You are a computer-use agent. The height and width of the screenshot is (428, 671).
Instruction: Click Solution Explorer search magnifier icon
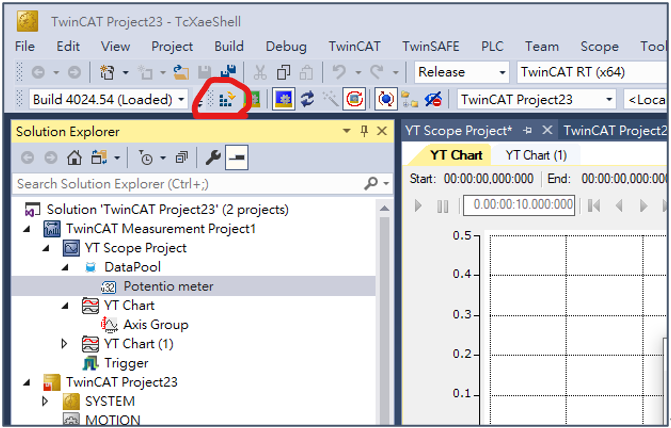pos(371,184)
